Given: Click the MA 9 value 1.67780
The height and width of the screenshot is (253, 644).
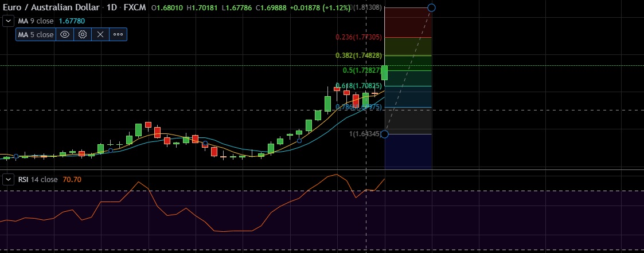Looking at the screenshot, I should point(72,21).
